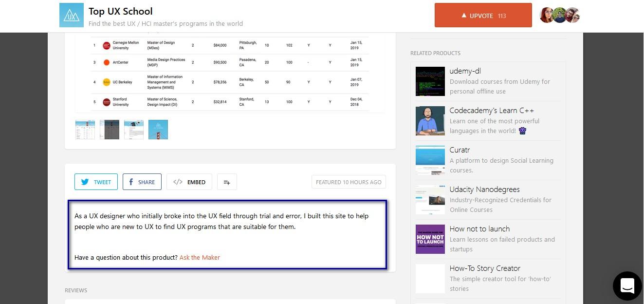
Task: Open the Curatr title link
Action: coord(460,150)
